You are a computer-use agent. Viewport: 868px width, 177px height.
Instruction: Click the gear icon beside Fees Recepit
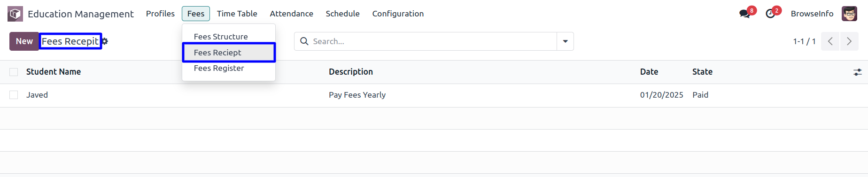point(105,41)
